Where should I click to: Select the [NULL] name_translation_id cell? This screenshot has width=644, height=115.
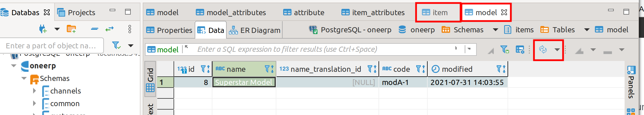[327, 82]
